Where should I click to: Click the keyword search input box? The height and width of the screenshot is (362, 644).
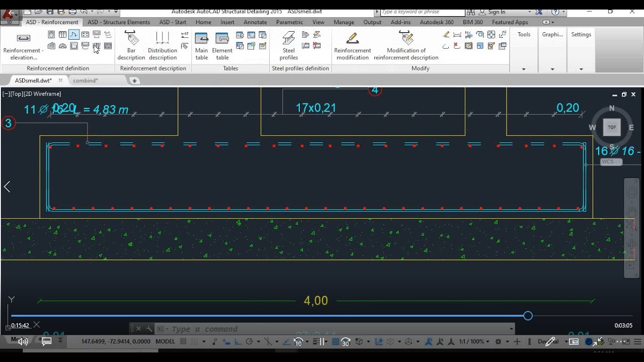[422, 12]
